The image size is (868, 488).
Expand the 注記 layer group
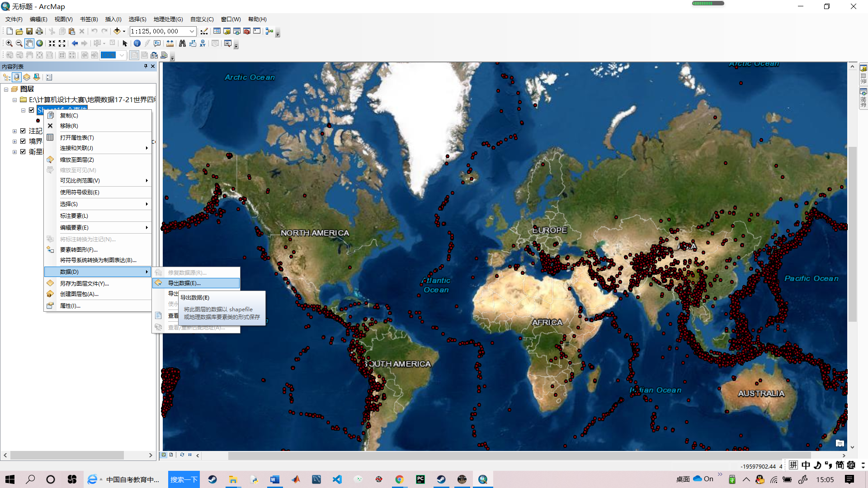14,131
